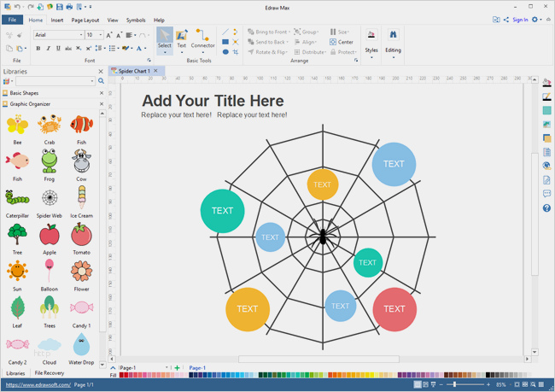The height and width of the screenshot is (392, 555).
Task: Toggle superscript formatting
Action: (89, 49)
